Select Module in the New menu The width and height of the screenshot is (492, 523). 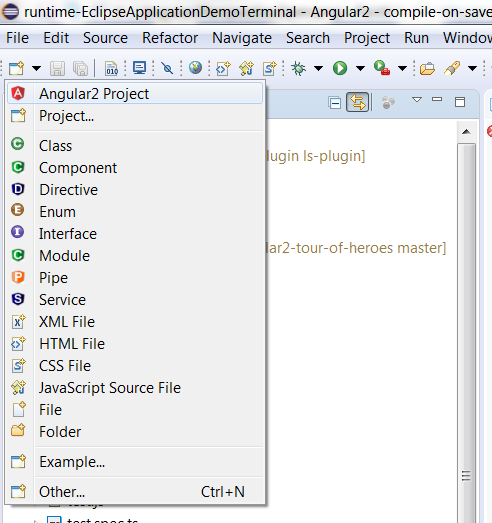coord(135,256)
